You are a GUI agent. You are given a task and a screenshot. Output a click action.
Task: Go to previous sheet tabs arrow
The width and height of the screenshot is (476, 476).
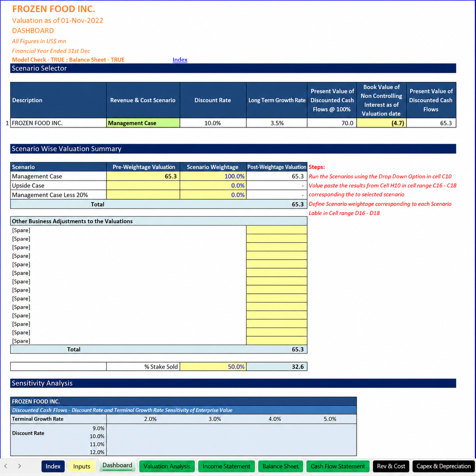[6, 466]
